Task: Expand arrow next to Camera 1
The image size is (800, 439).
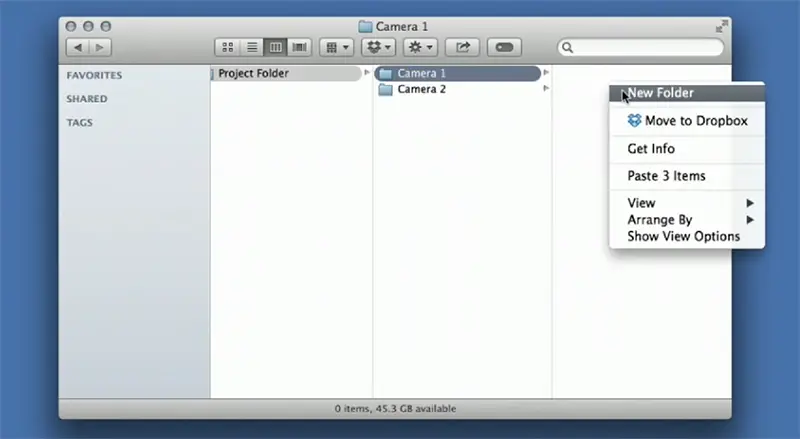Action: [x=546, y=72]
